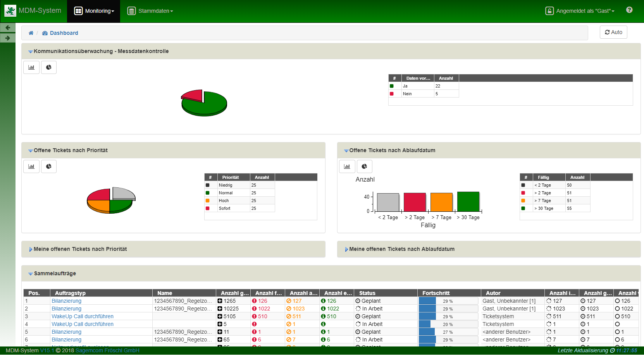Open the Stammdaten dropdown menu
Viewport: 644px width, 355px height.
(x=150, y=11)
